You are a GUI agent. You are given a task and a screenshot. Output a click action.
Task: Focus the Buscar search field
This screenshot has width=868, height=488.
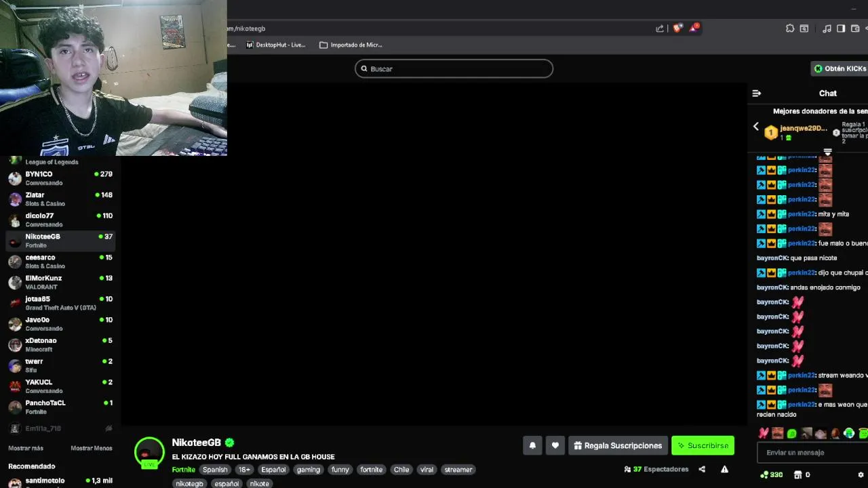454,68
